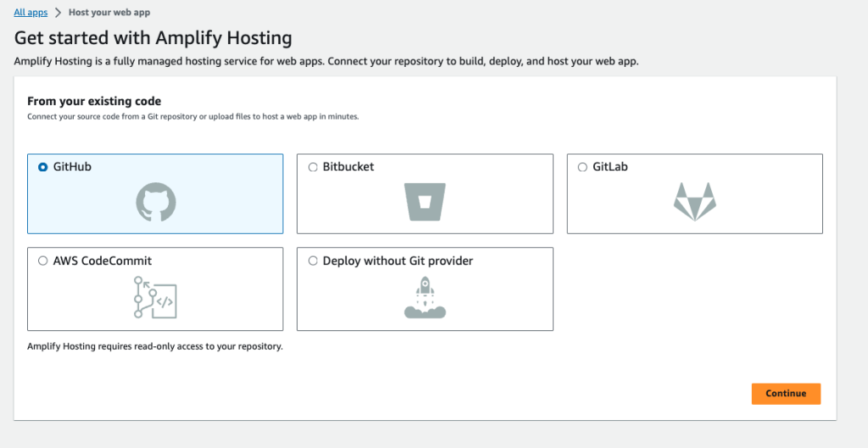Click Deploy without Git provider label
This screenshot has width=868, height=448.
point(398,261)
